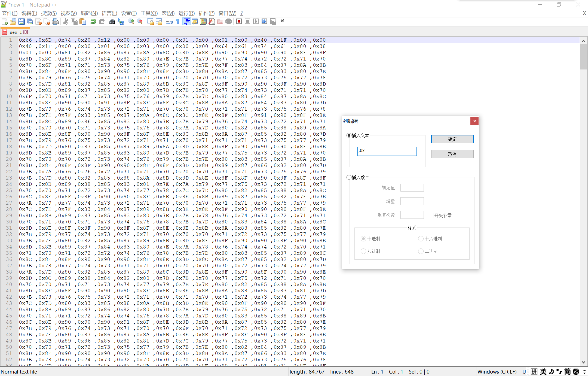Close the new 1 tab with its X
The width and height of the screenshot is (588, 376).
[26, 32]
